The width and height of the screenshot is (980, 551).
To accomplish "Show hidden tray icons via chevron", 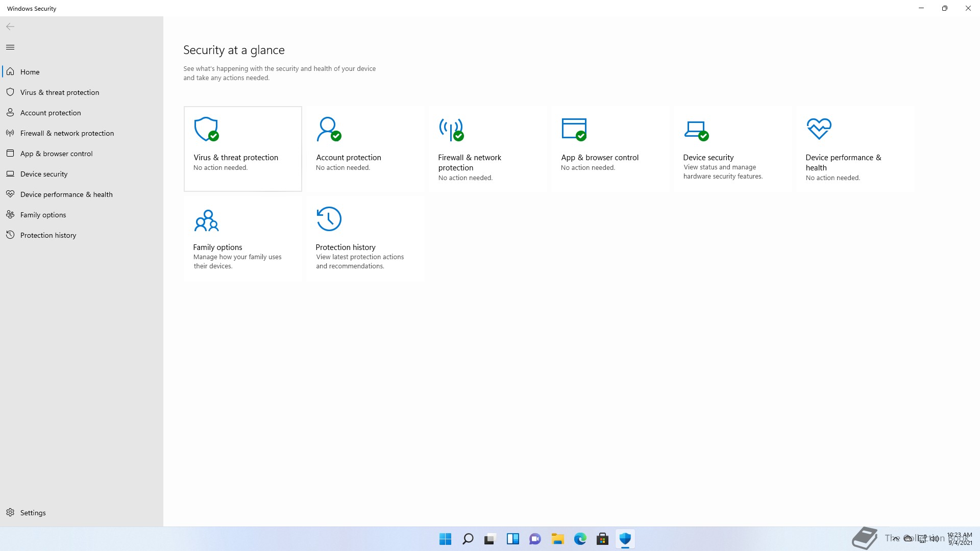I will point(895,539).
